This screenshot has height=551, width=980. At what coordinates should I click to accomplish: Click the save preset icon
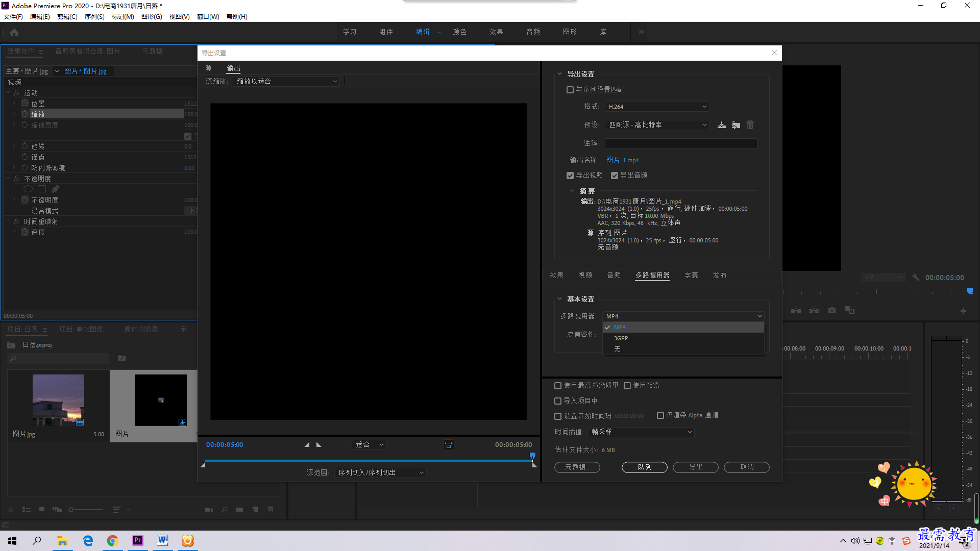[x=721, y=125]
